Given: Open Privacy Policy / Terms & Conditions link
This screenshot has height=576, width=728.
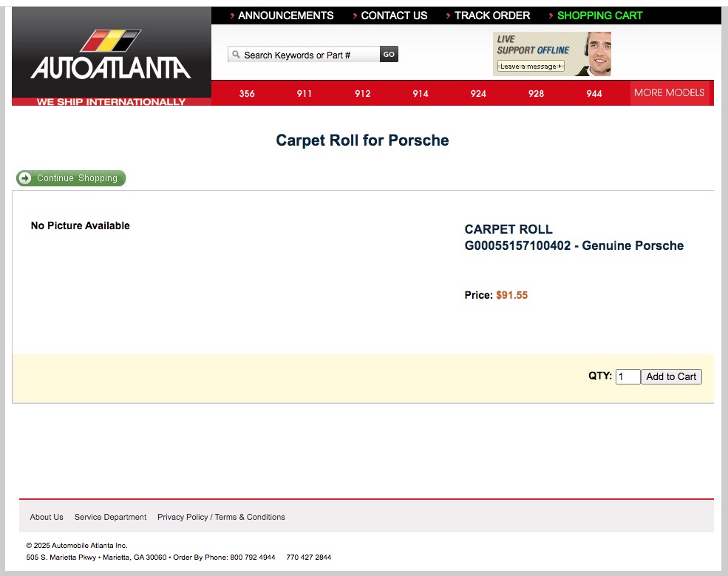Looking at the screenshot, I should (x=221, y=517).
